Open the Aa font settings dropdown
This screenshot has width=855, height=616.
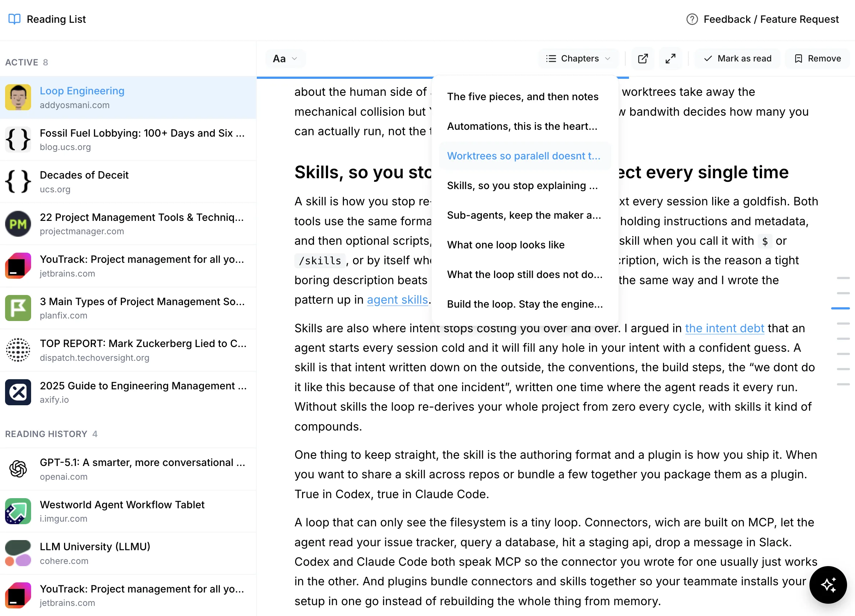click(x=285, y=59)
